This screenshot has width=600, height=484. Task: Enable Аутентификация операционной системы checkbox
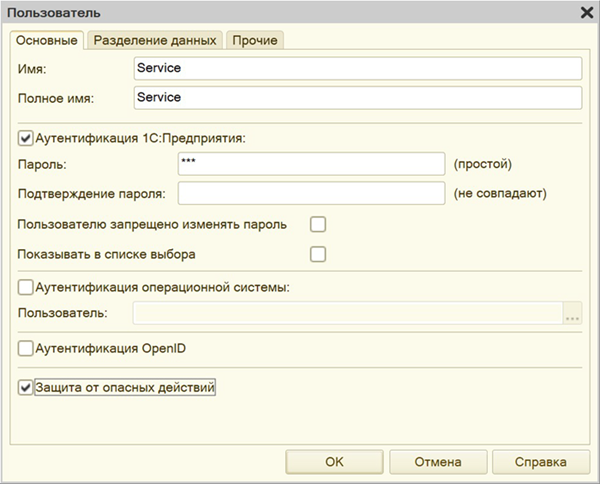(x=26, y=288)
